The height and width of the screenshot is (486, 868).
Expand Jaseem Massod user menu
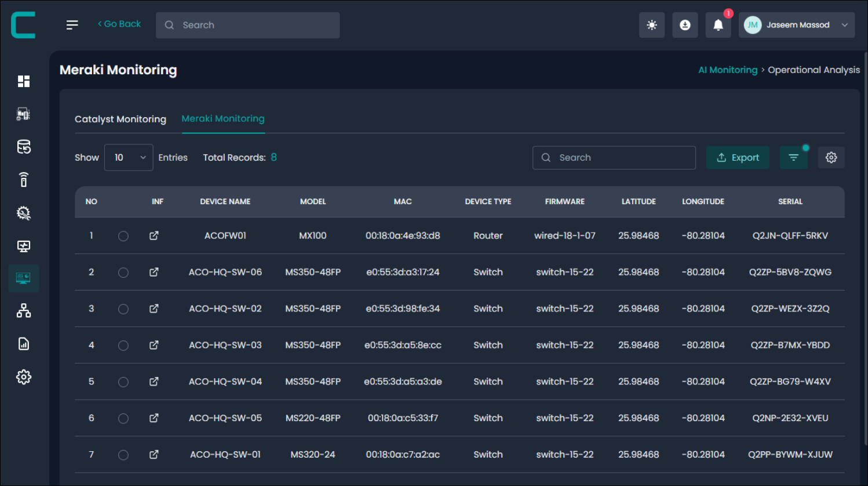(797, 25)
